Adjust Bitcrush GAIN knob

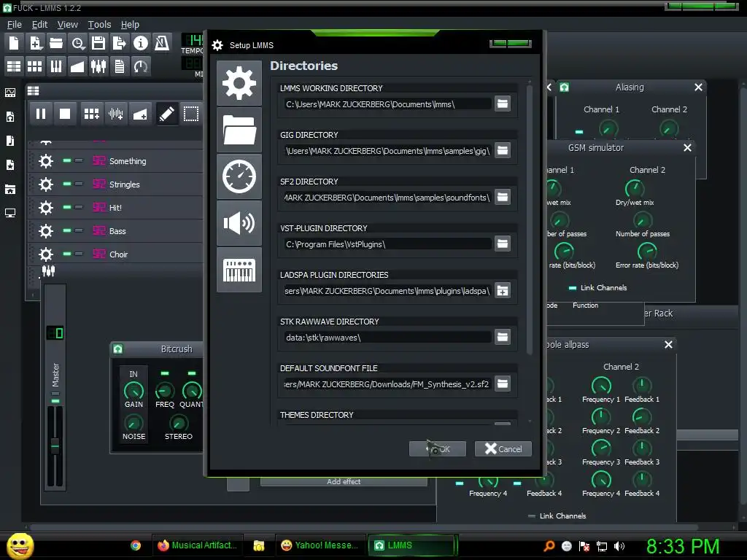click(x=133, y=391)
